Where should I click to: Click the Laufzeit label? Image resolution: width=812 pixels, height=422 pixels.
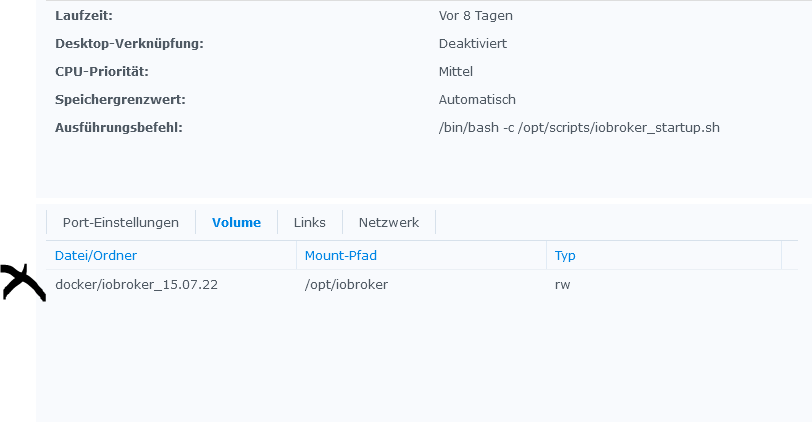pos(85,16)
